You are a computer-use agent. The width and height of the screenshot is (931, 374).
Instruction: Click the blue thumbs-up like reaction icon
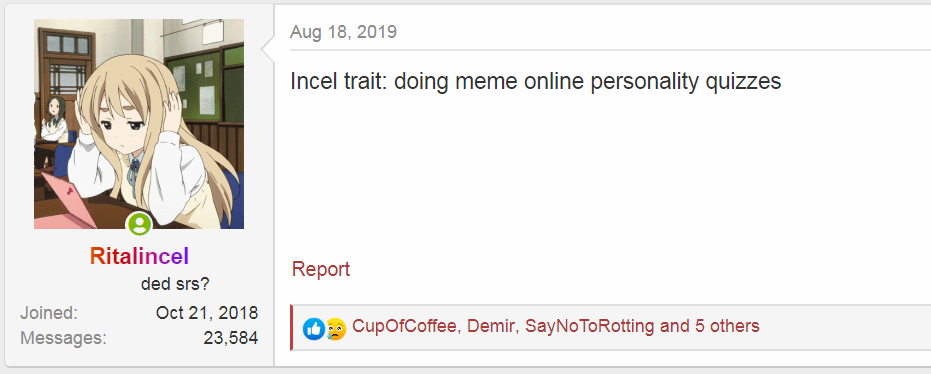[x=314, y=328]
